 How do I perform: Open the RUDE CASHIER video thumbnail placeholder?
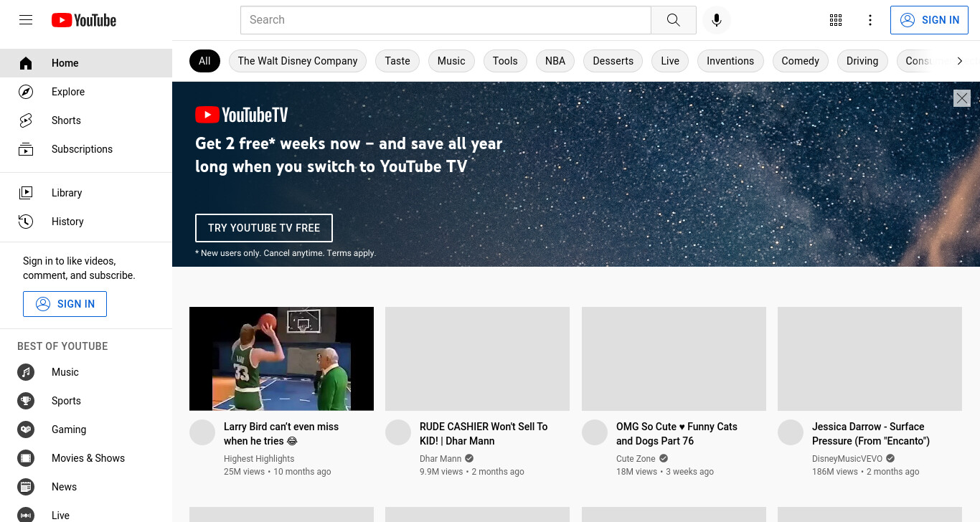[477, 359]
